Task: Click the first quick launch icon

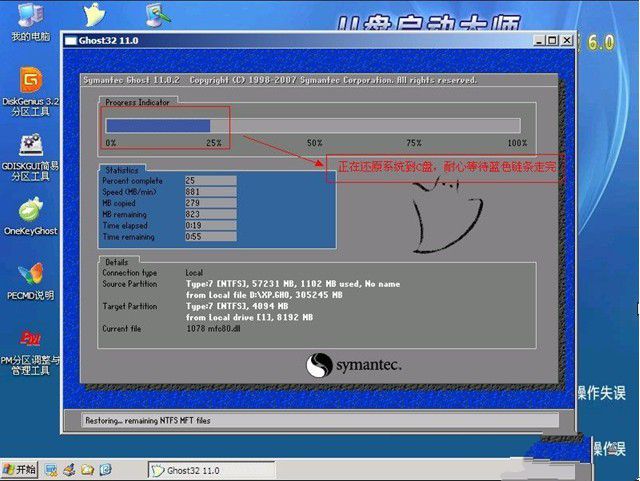Action: pos(51,469)
